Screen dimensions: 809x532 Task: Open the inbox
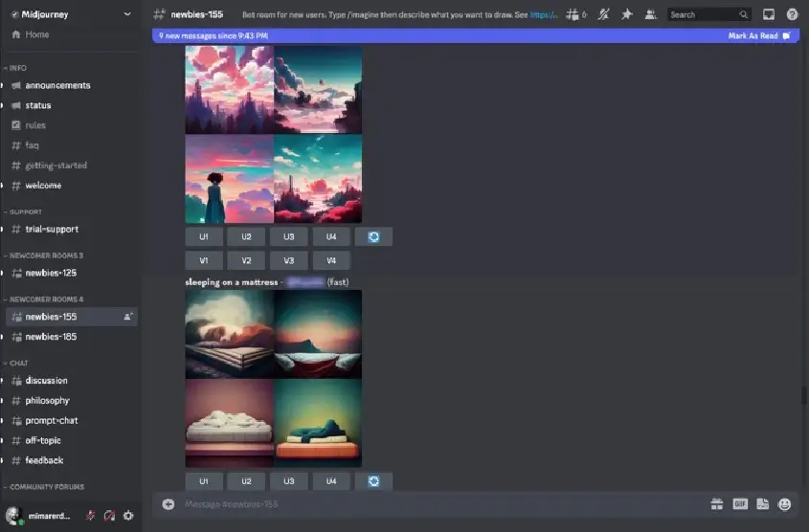click(x=768, y=14)
